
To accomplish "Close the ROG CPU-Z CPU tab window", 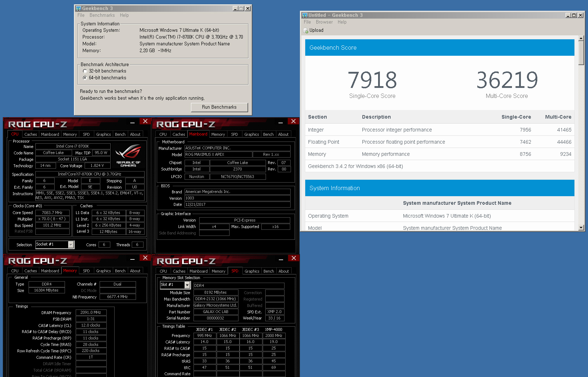I will point(145,121).
